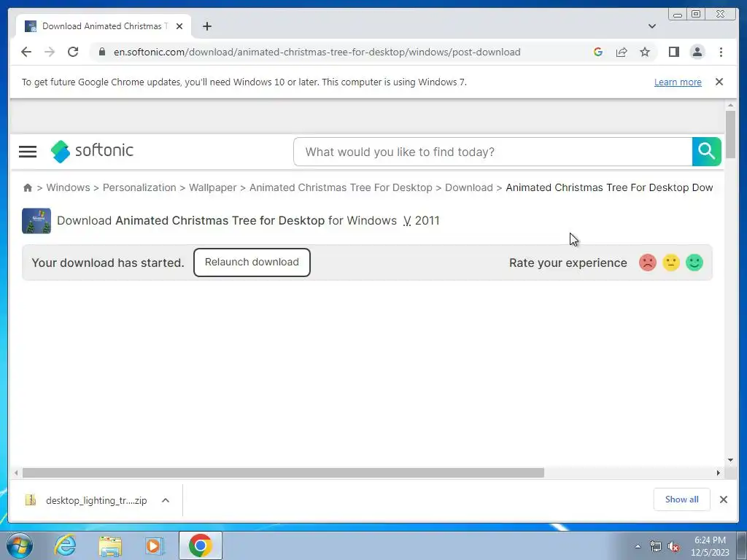This screenshot has width=747, height=560.
Task: Open the network tray icon
Action: [656, 546]
